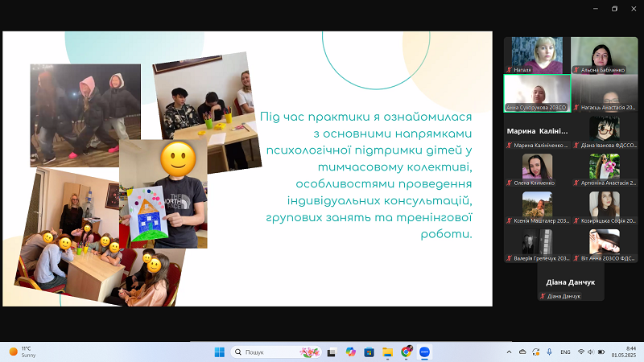The image size is (644, 362).
Task: Click the sync status tray icon
Action: click(536, 352)
